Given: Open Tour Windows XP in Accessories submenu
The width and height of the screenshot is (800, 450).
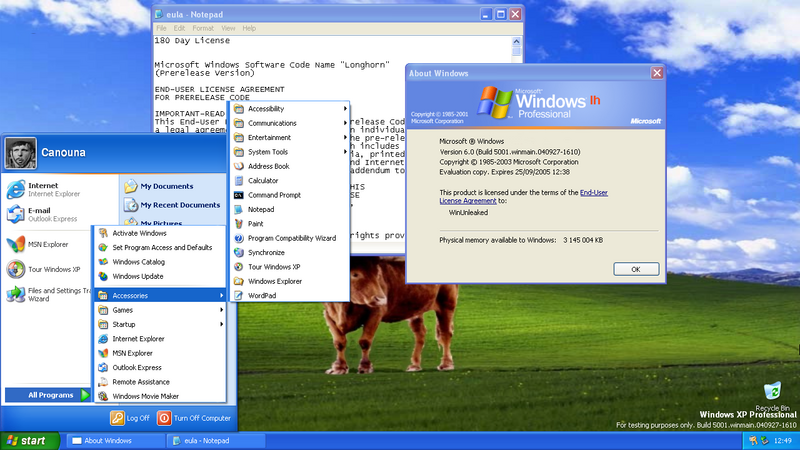Looking at the screenshot, I should 290,267.
